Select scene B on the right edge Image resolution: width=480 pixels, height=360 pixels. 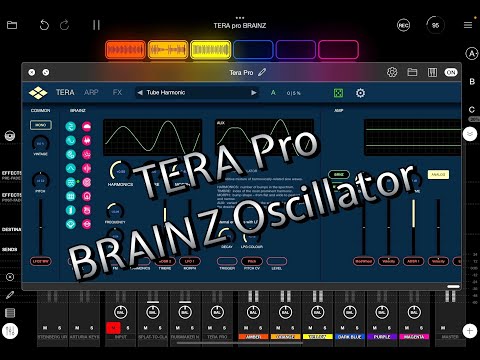(472, 81)
